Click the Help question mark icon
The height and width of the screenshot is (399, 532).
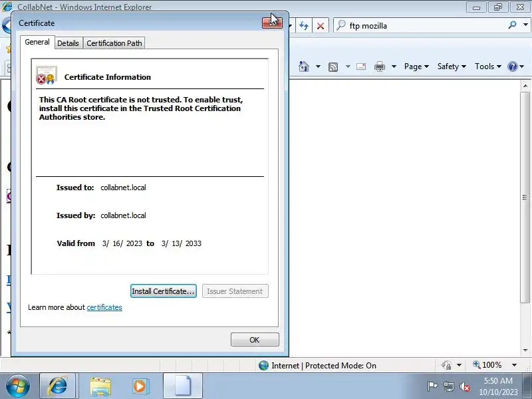tap(512, 66)
